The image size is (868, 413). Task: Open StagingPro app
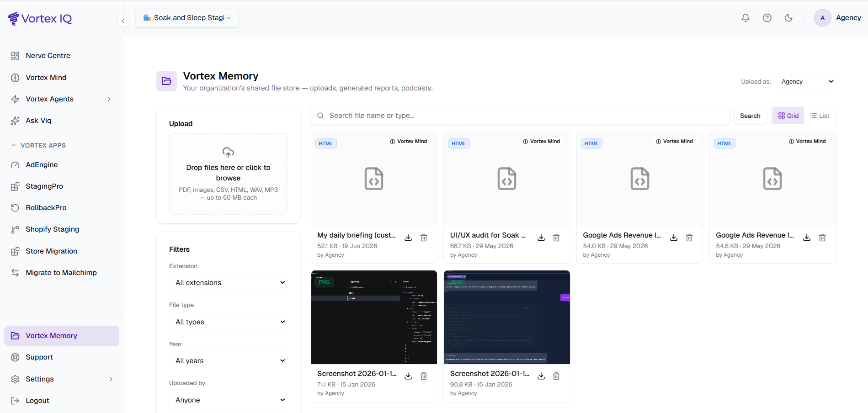click(62, 186)
